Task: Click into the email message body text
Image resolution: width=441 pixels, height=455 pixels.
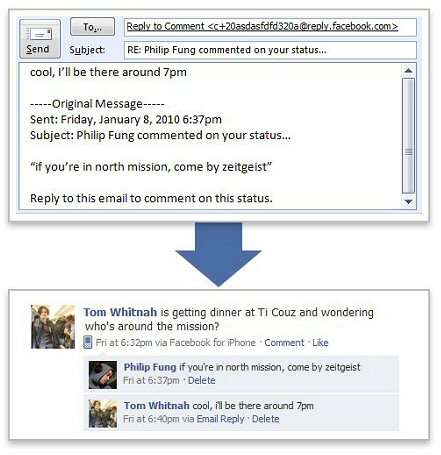Action: click(210, 136)
